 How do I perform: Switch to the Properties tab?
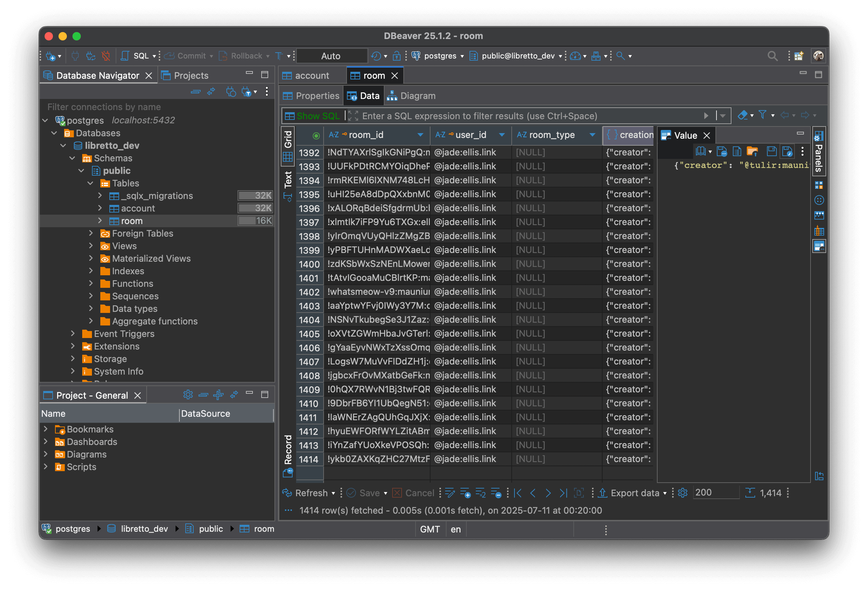(x=311, y=96)
